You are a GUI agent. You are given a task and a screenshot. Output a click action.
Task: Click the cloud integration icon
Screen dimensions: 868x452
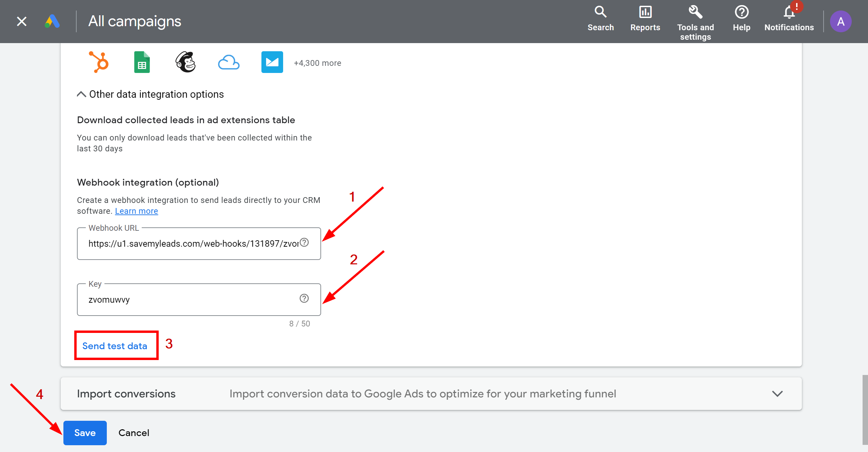[229, 62]
